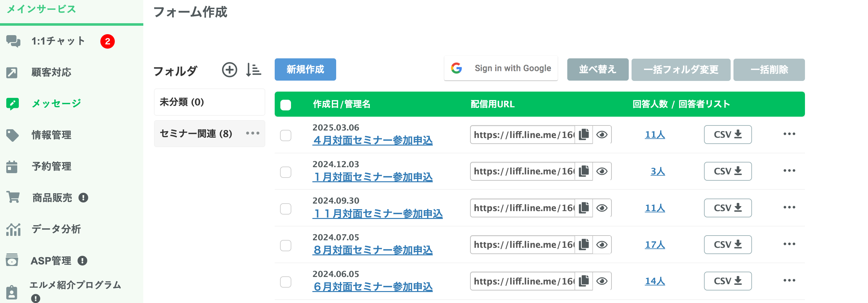Click the folder sort-order icon
The image size is (868, 303).
[x=254, y=70]
